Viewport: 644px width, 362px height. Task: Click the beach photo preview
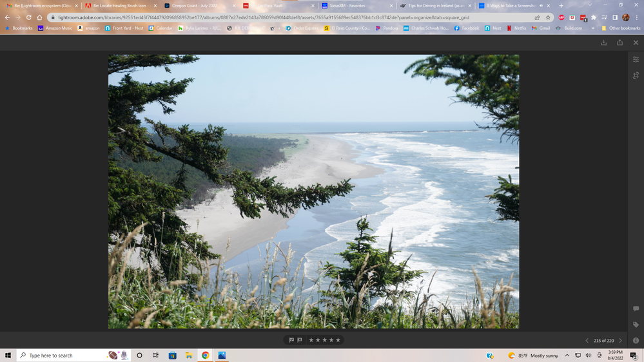click(x=313, y=191)
